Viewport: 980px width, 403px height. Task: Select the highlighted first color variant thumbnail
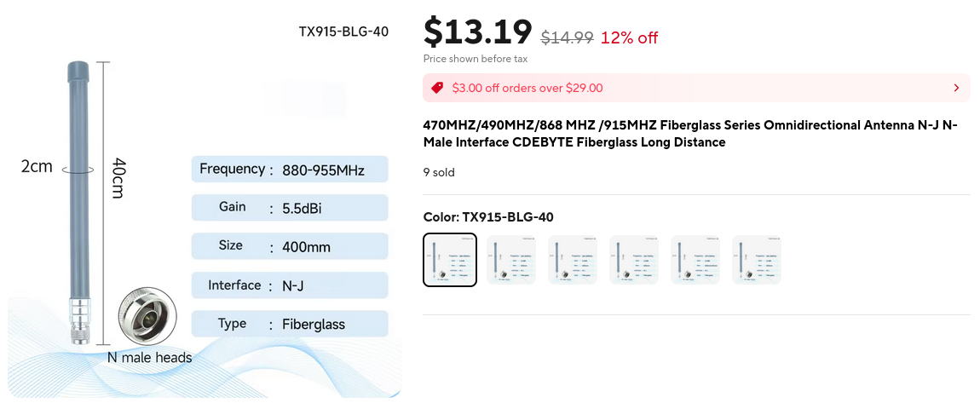(x=450, y=260)
